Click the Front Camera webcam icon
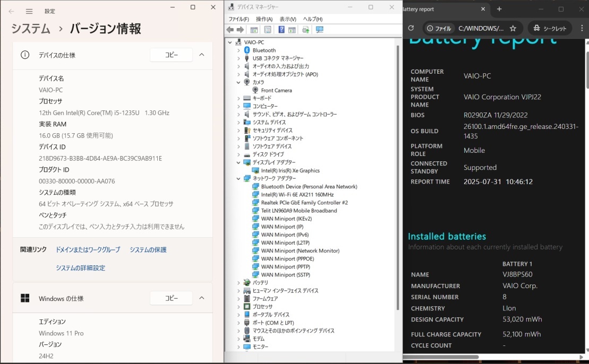589x364 pixels. point(255,90)
